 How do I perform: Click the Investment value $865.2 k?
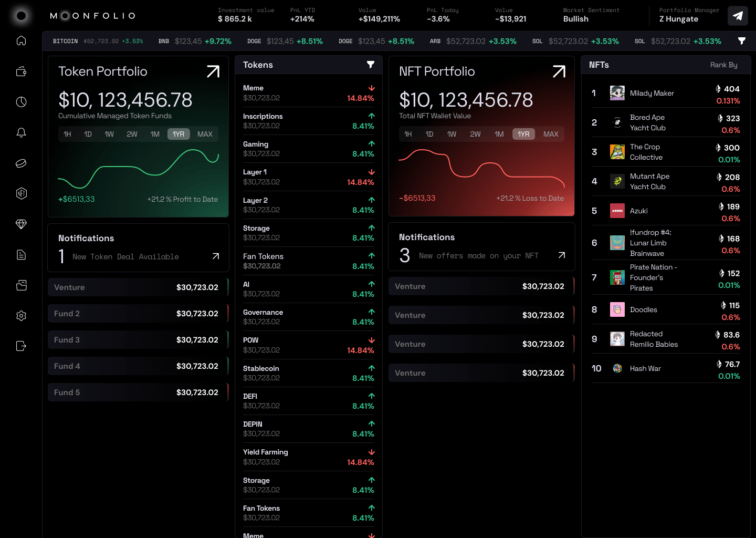click(246, 15)
